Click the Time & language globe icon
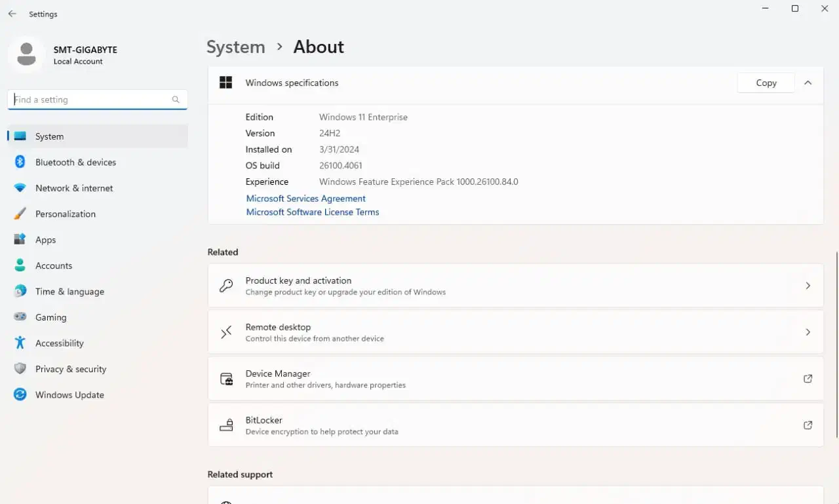This screenshot has height=504, width=839. (20, 291)
